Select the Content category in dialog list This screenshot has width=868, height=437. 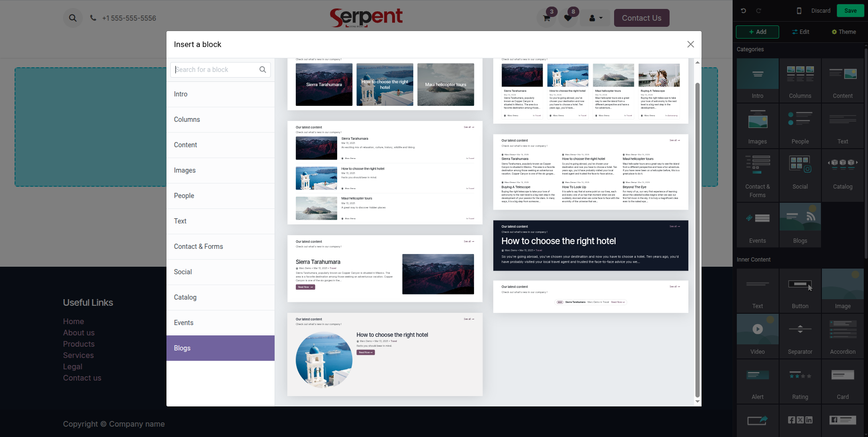click(x=221, y=145)
